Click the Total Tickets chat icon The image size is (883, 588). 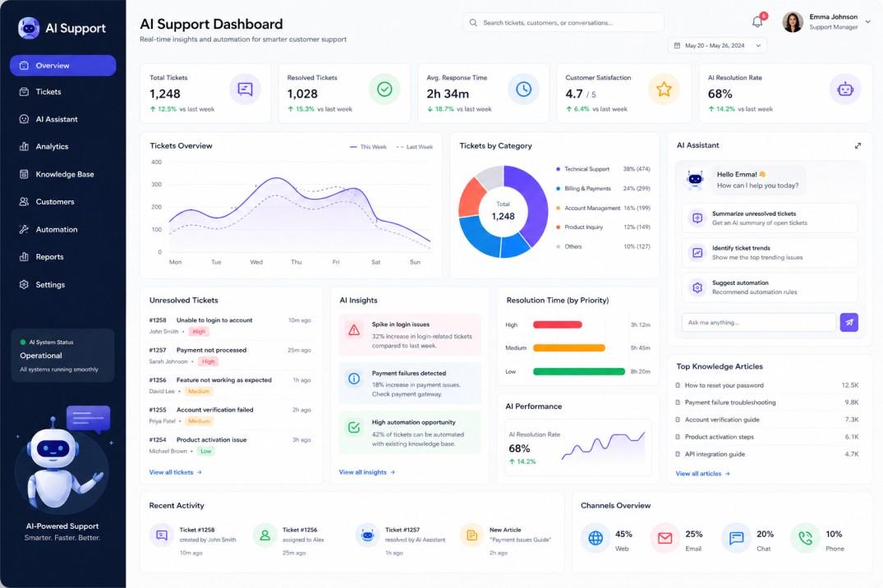[x=245, y=89]
